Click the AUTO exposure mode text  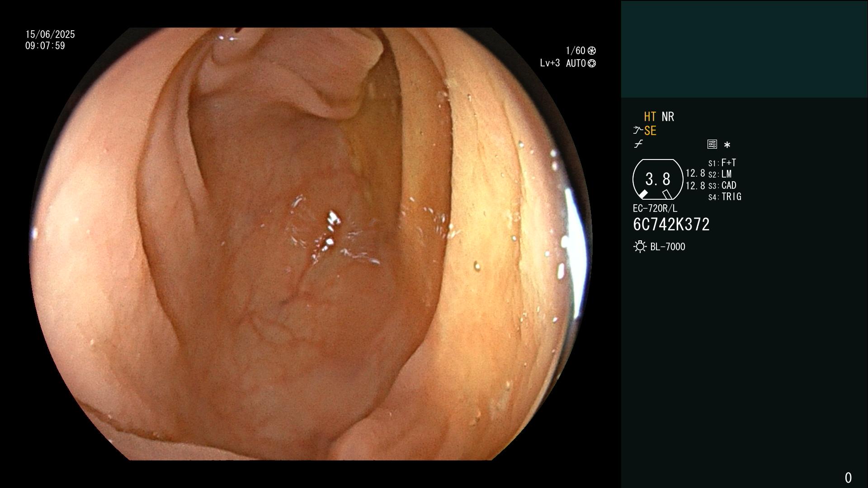576,63
